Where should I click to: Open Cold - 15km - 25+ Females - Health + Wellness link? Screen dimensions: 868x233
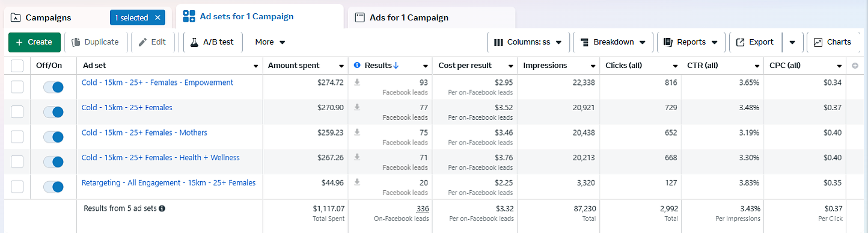point(160,158)
